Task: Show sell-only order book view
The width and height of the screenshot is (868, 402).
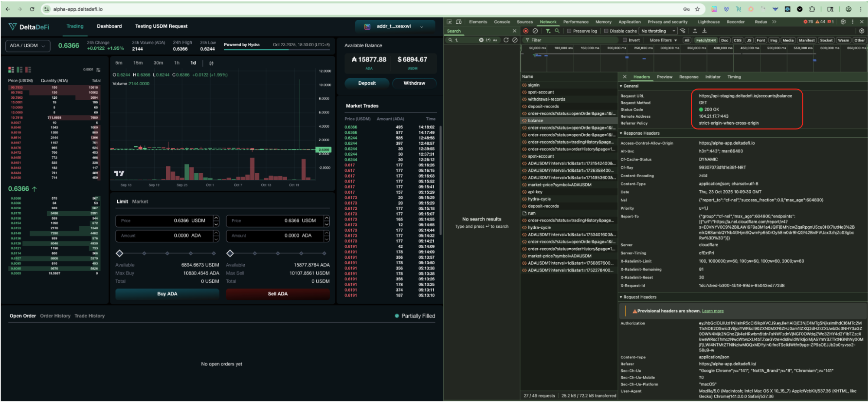Action: 28,70
